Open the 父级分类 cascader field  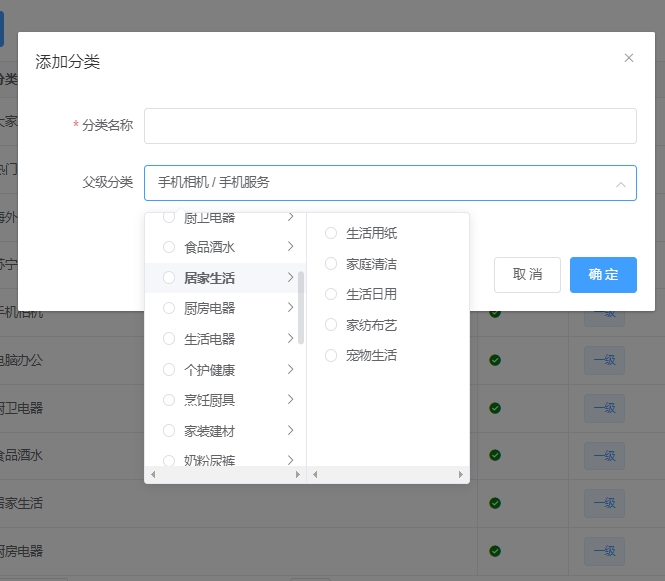tap(390, 183)
